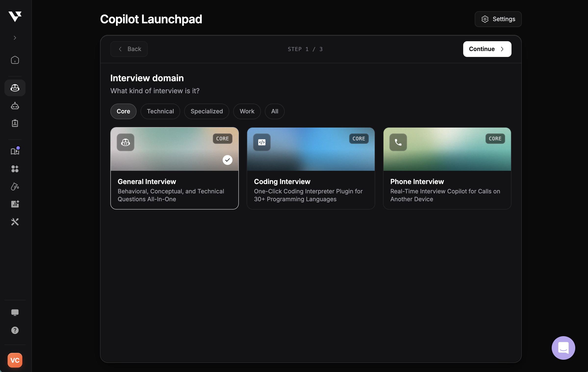Screen dimensions: 588x372
Task: Select the Coding Interview card
Action: point(311,168)
